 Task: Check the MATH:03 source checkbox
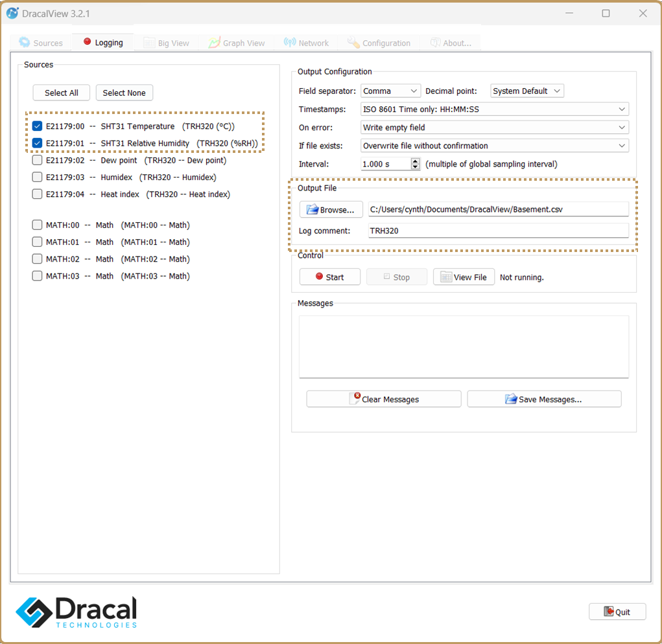pos(37,276)
